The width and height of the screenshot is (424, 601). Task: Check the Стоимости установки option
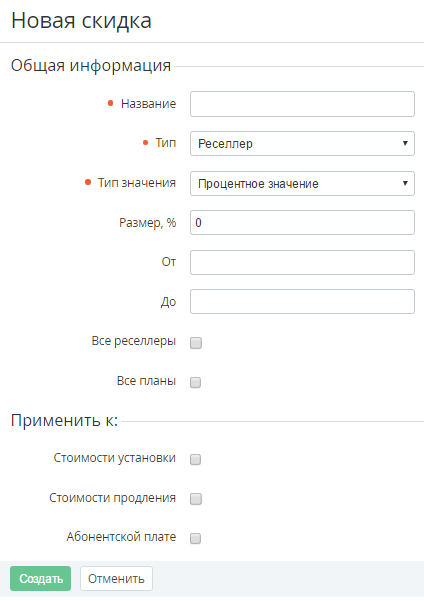coord(196,459)
